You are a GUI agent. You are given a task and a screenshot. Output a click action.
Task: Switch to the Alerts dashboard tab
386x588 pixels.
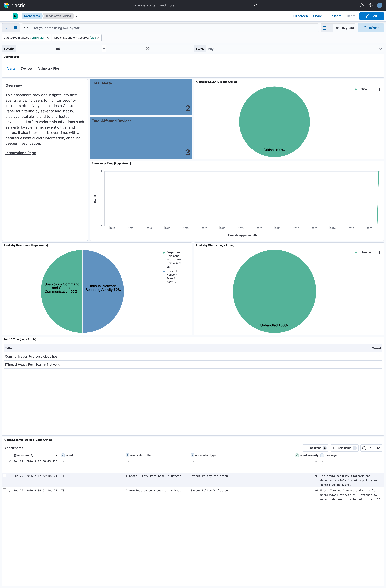11,68
